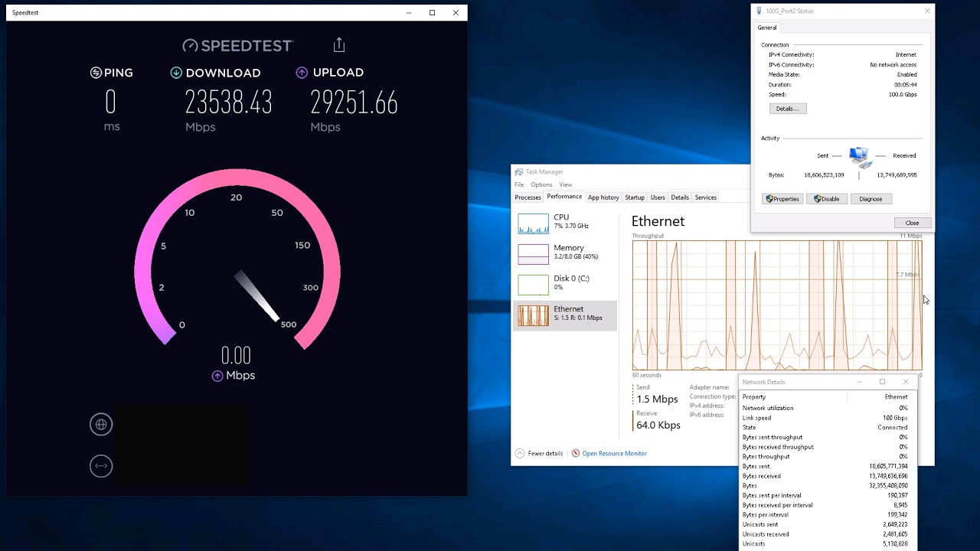The image size is (980, 551).
Task: Switch to the App history tab
Action: [x=603, y=197]
